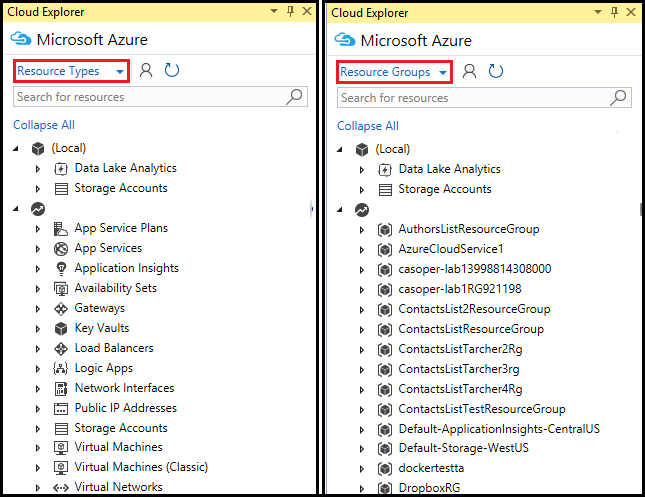This screenshot has width=645, height=497.
Task: Collapse (Local) node in right panel
Action: 340,149
